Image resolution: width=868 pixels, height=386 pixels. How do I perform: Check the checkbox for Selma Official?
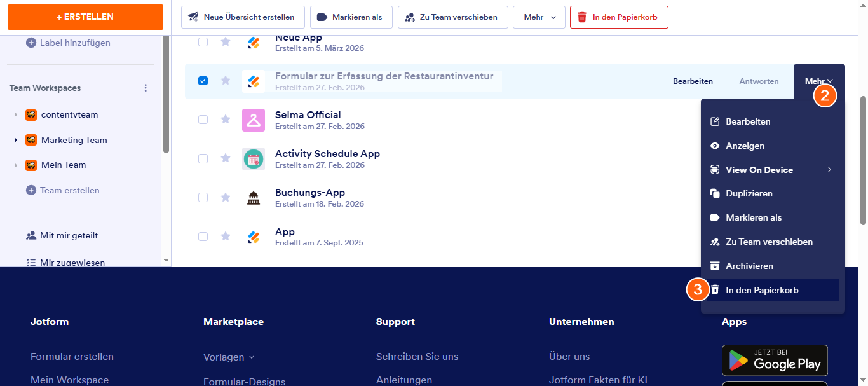tap(203, 120)
